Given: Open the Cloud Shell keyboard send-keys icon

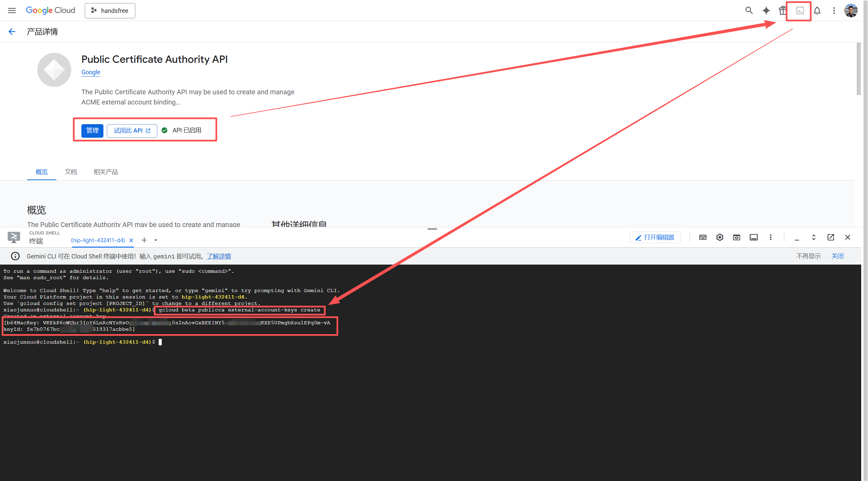Looking at the screenshot, I should coord(703,237).
